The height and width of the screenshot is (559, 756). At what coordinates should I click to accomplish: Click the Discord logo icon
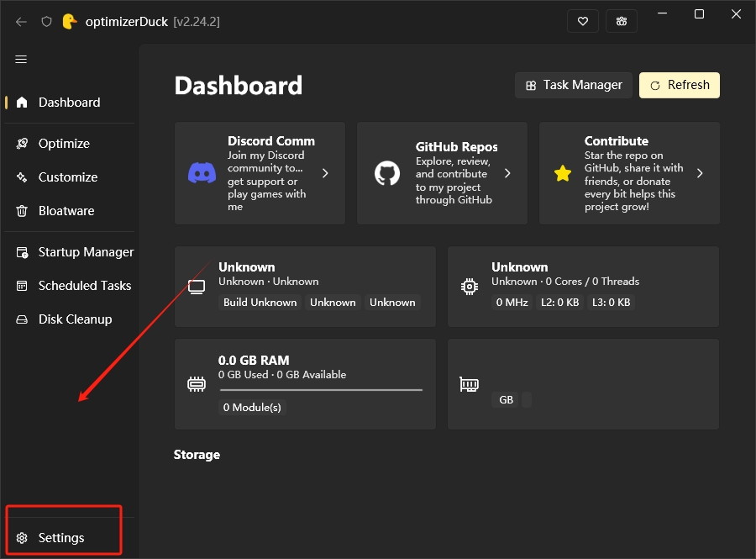202,172
